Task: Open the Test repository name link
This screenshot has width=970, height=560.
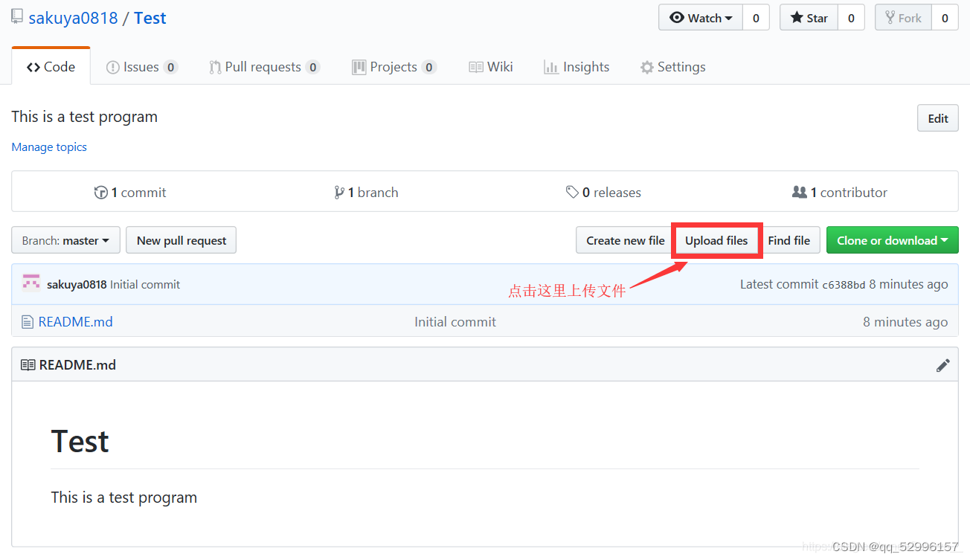Action: pyautogui.click(x=150, y=18)
